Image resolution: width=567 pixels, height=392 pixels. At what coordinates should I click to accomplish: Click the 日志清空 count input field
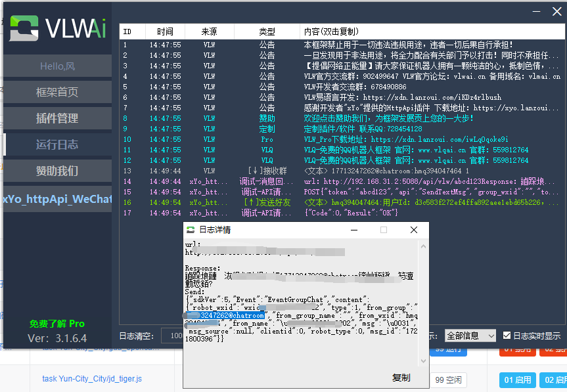click(x=172, y=336)
